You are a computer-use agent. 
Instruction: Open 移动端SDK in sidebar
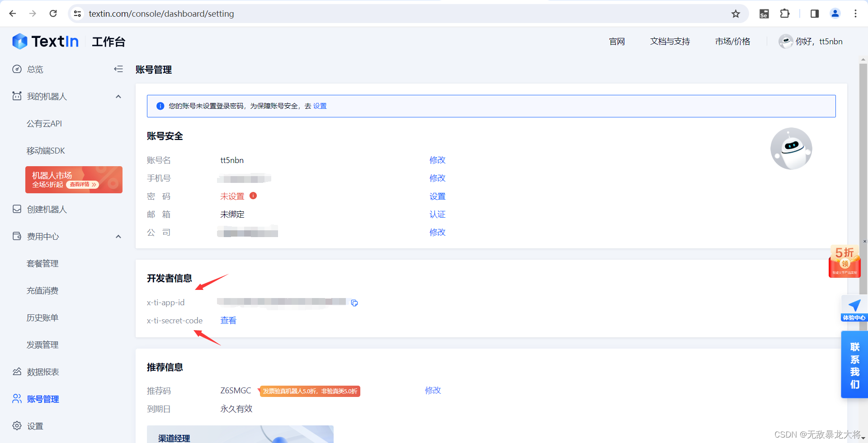[46, 150]
